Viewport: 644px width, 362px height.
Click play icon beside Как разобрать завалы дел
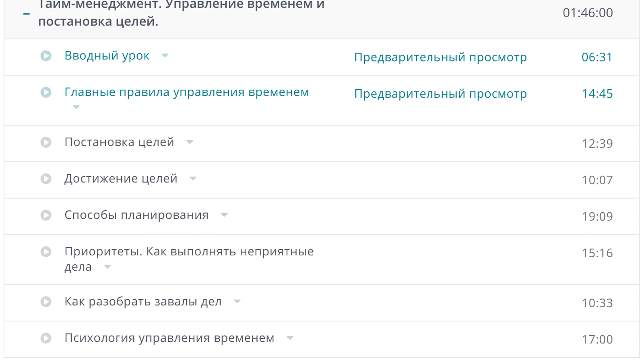[46, 302]
